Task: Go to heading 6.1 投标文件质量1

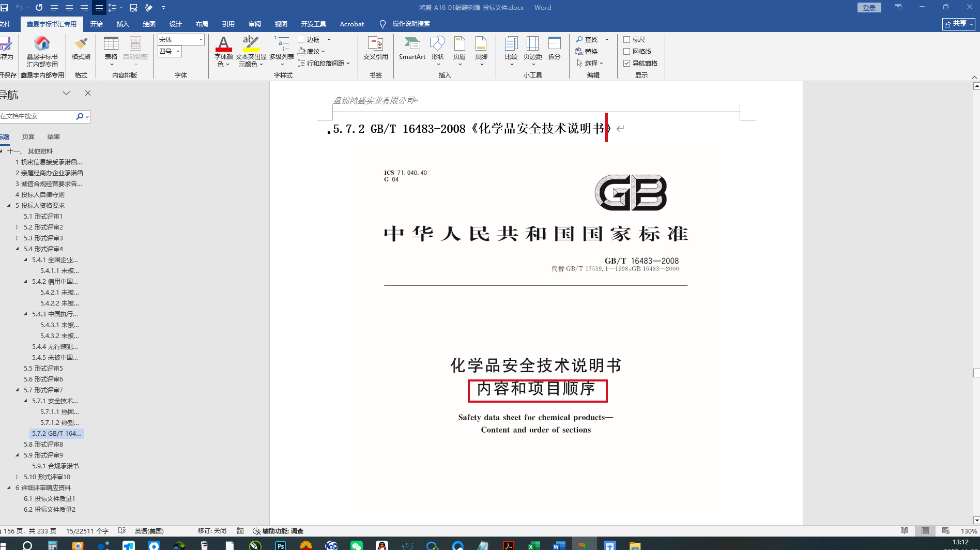Action: (x=50, y=498)
